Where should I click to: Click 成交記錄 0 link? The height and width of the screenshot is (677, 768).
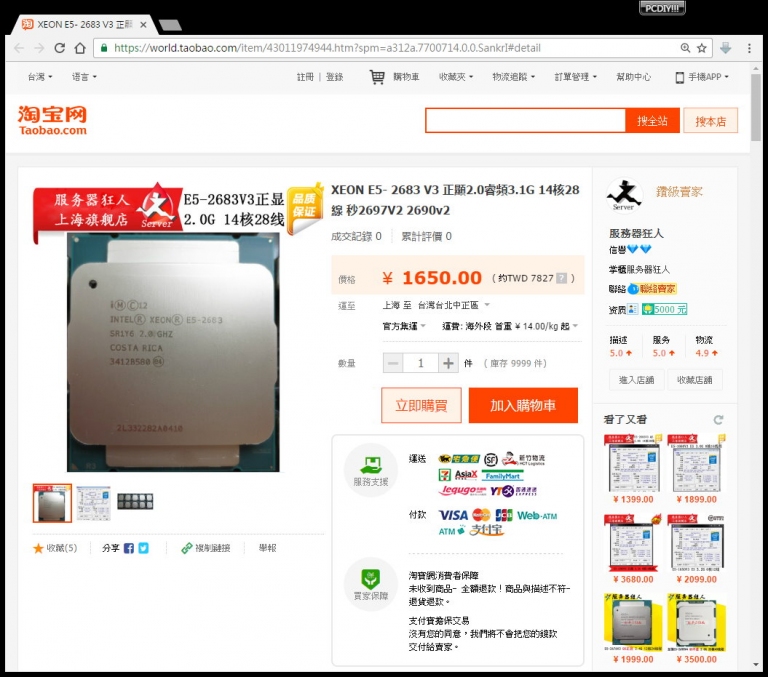point(356,237)
